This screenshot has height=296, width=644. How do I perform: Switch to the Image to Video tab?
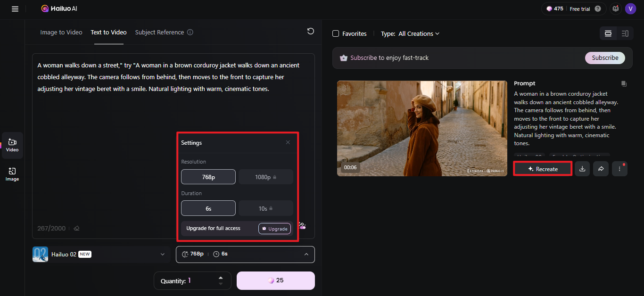tap(61, 33)
